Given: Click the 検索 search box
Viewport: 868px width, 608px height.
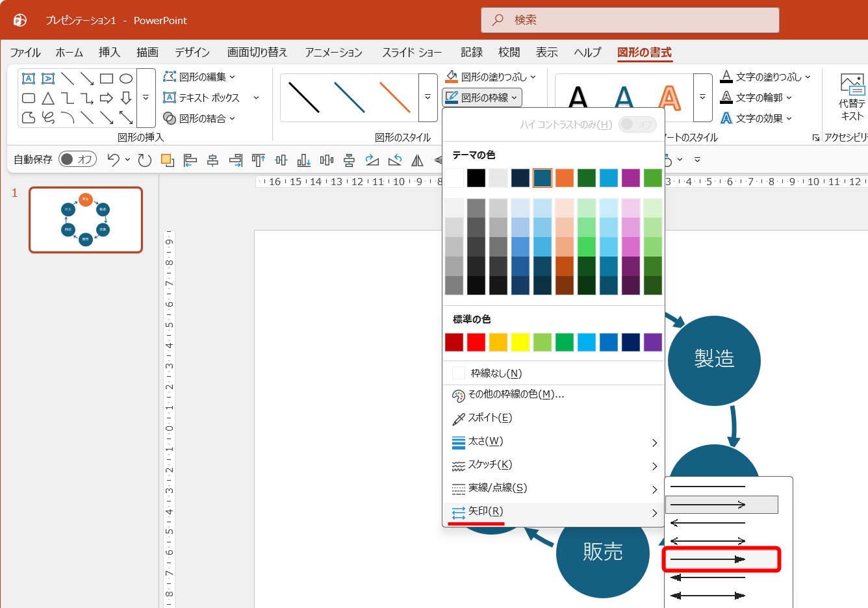Looking at the screenshot, I should coord(630,20).
